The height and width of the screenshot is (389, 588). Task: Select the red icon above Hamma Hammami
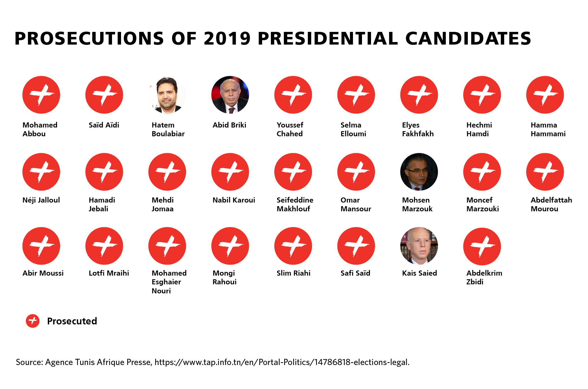point(545,95)
